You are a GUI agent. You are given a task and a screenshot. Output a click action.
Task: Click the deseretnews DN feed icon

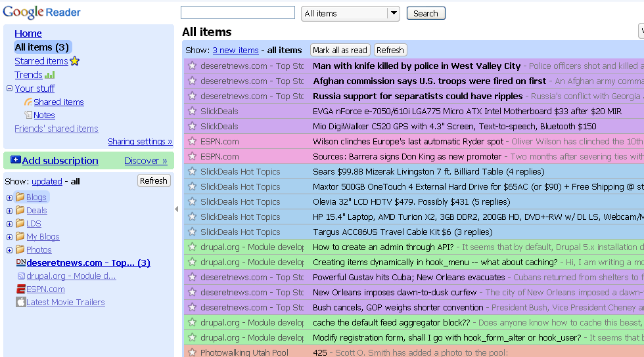20,262
